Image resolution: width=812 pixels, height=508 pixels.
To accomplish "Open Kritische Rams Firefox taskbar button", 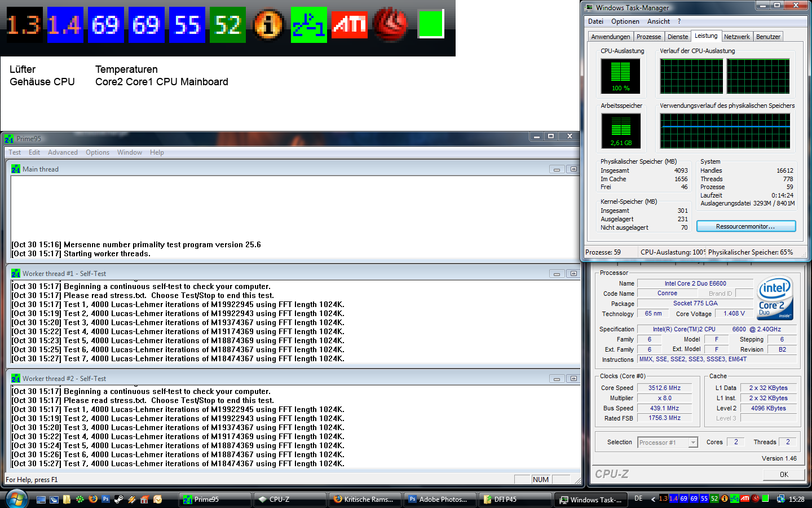I will tap(365, 500).
